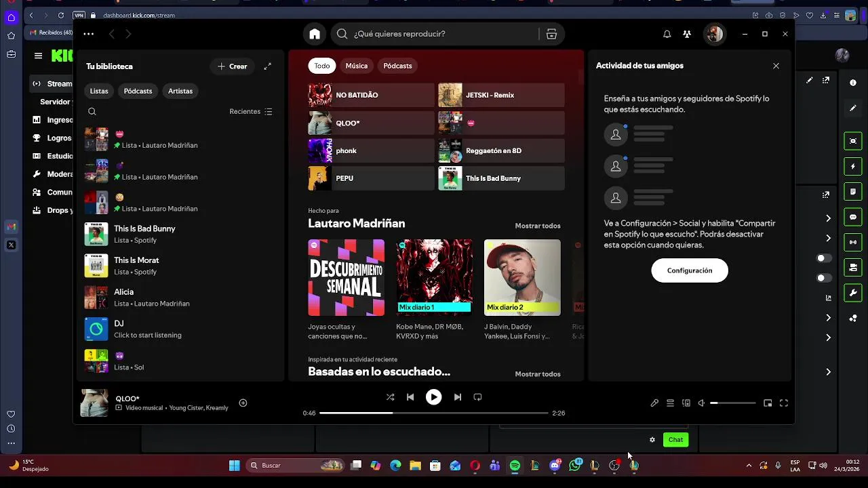This screenshot has height=488, width=868.
Task: Show hidden system tray icons
Action: (749, 466)
